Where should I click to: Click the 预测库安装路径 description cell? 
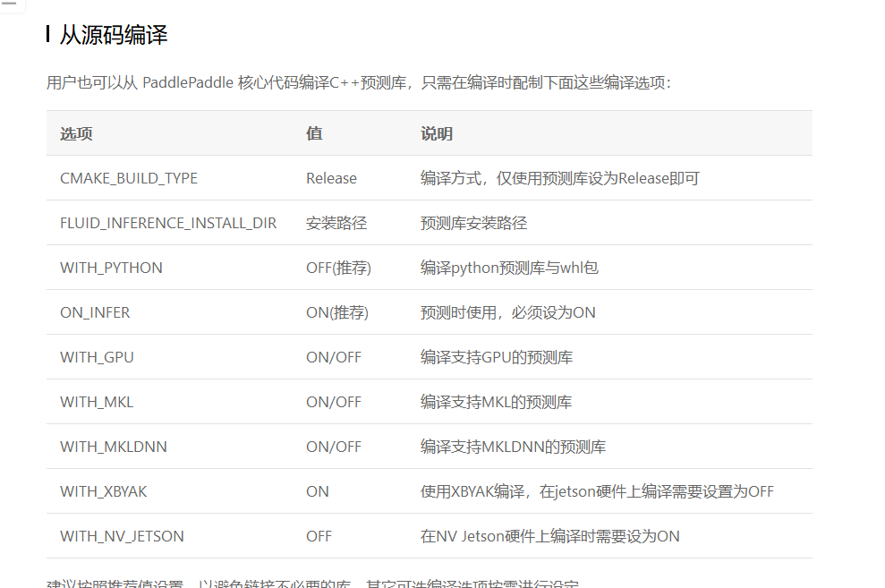click(x=473, y=223)
